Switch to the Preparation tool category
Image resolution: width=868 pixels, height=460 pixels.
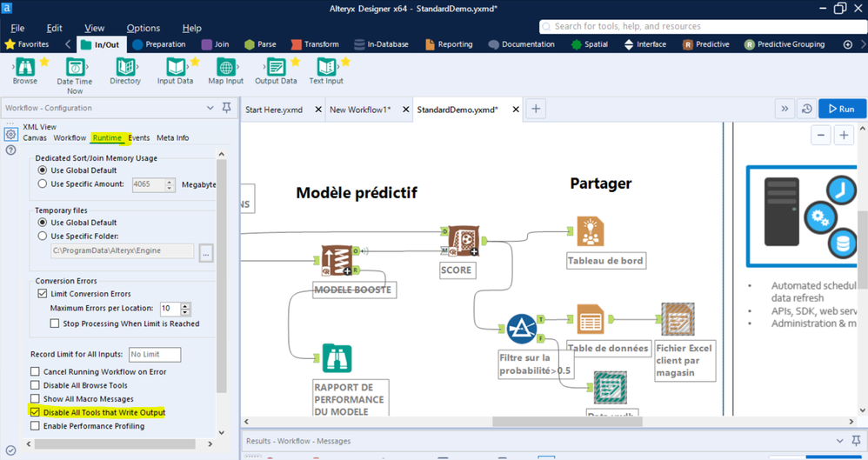(x=159, y=44)
